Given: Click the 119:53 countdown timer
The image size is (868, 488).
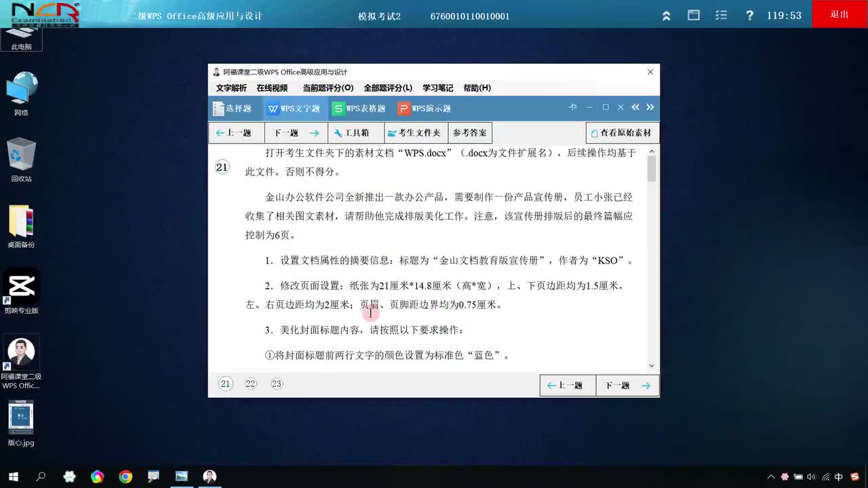Looking at the screenshot, I should coord(784,15).
